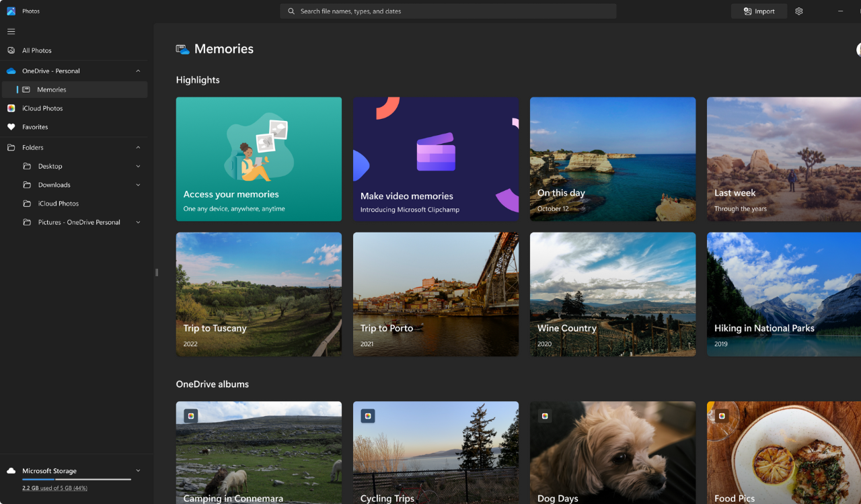Click the Microsoft Storage cloud icon

(10, 470)
